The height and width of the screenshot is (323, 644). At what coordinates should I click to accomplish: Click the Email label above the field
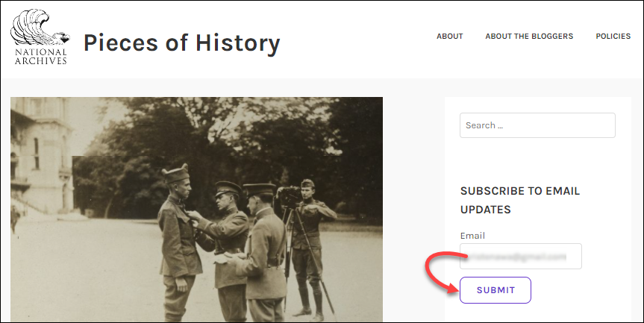click(472, 236)
